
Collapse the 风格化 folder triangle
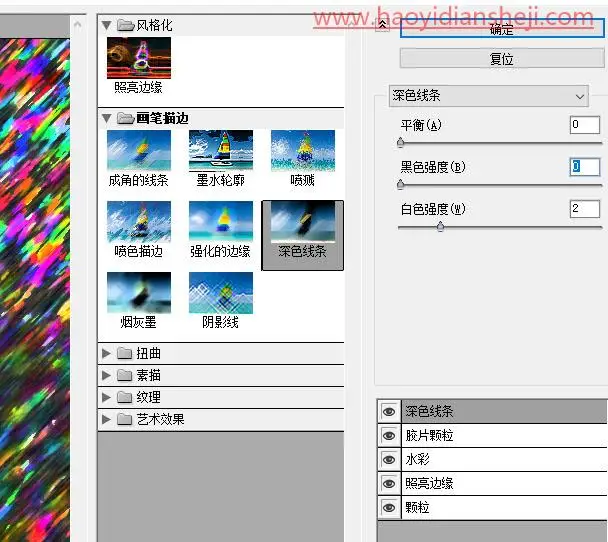point(107,26)
